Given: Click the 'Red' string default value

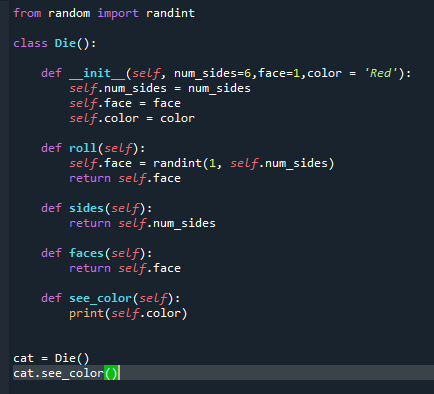Looking at the screenshot, I should 381,73.
